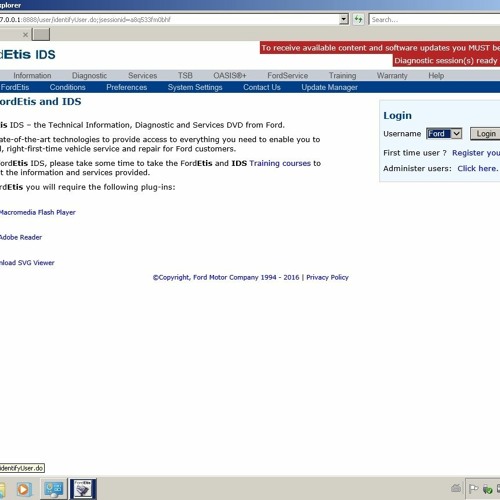Open Windows Media Player from the taskbar
This screenshot has width=500, height=500.
pos(24,489)
